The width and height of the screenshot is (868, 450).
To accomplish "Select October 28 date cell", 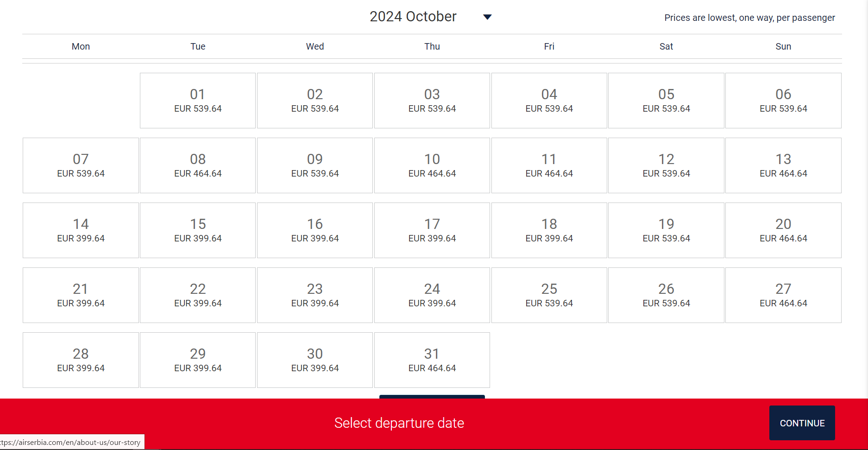I will coord(81,360).
